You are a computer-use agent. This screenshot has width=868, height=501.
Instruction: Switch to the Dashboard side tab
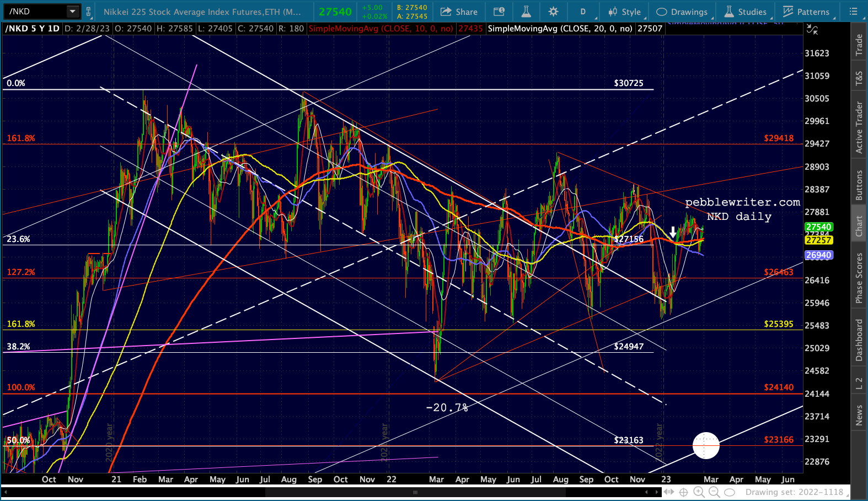pyautogui.click(x=859, y=340)
